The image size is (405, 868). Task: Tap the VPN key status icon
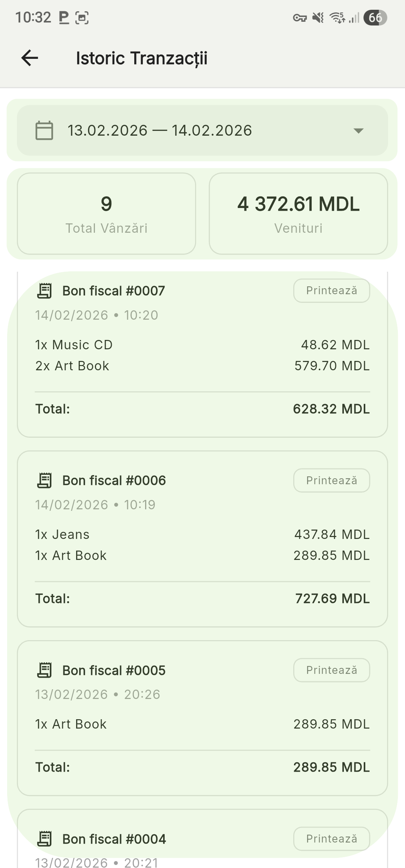pos(300,18)
